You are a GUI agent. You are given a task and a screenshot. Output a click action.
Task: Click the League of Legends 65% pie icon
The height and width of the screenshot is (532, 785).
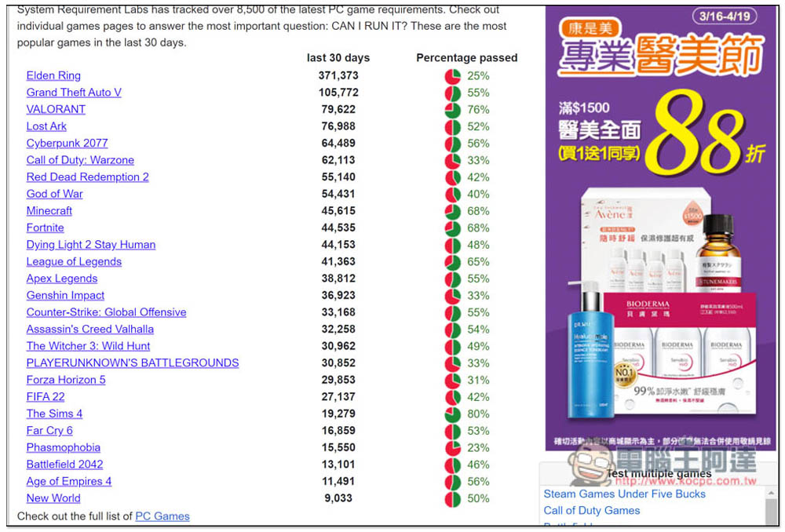(453, 262)
